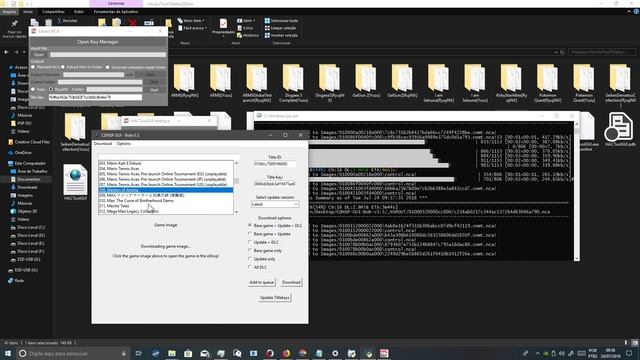The width and height of the screenshot is (640, 360).
Task: Open the Options menu in CDNSP GUI
Action: pyautogui.click(x=124, y=144)
